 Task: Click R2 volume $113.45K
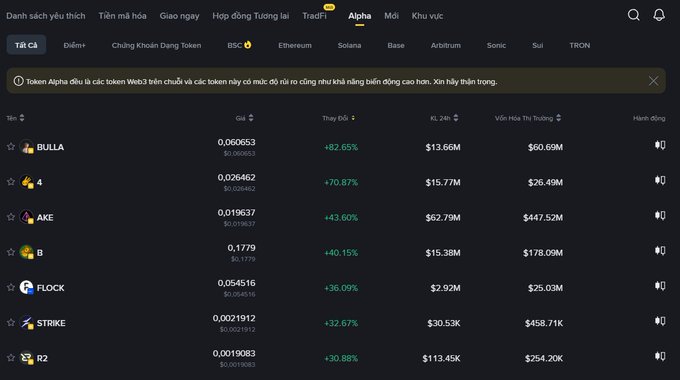pos(441,358)
